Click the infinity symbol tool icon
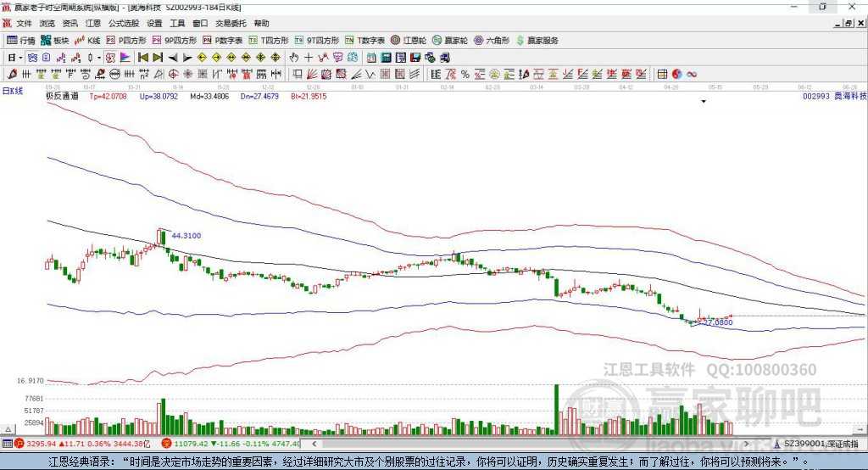The image size is (868, 470). click(692, 74)
